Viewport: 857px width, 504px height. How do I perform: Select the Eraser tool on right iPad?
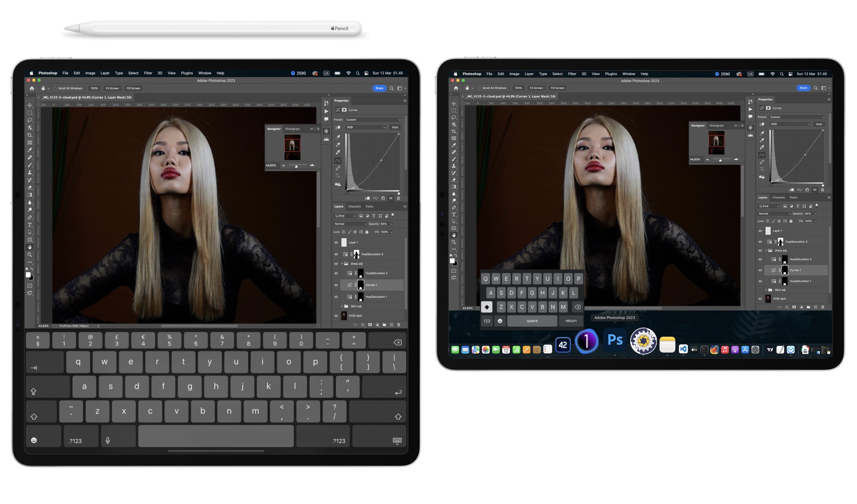tap(454, 180)
